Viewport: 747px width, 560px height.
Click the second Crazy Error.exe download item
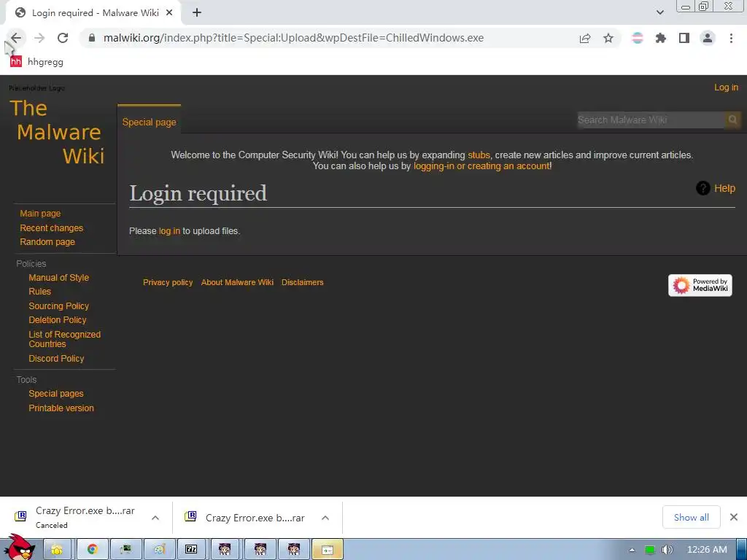[x=247, y=518]
